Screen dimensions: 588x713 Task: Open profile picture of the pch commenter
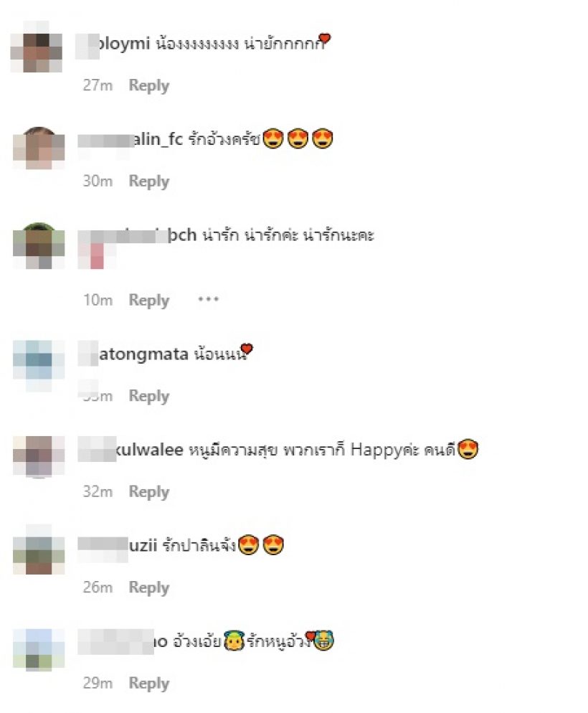pos(39,245)
